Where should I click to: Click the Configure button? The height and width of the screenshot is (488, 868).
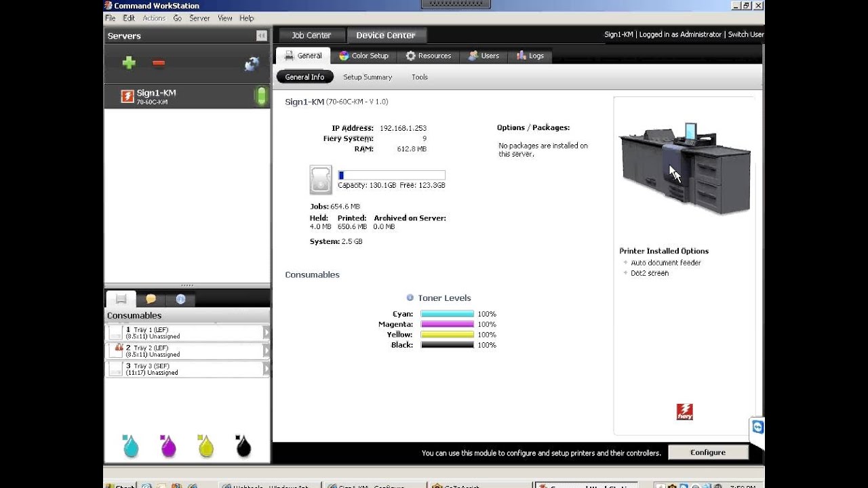(708, 452)
